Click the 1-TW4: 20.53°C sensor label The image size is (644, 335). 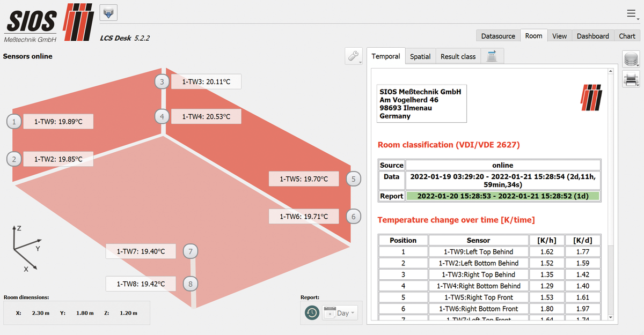point(206,116)
